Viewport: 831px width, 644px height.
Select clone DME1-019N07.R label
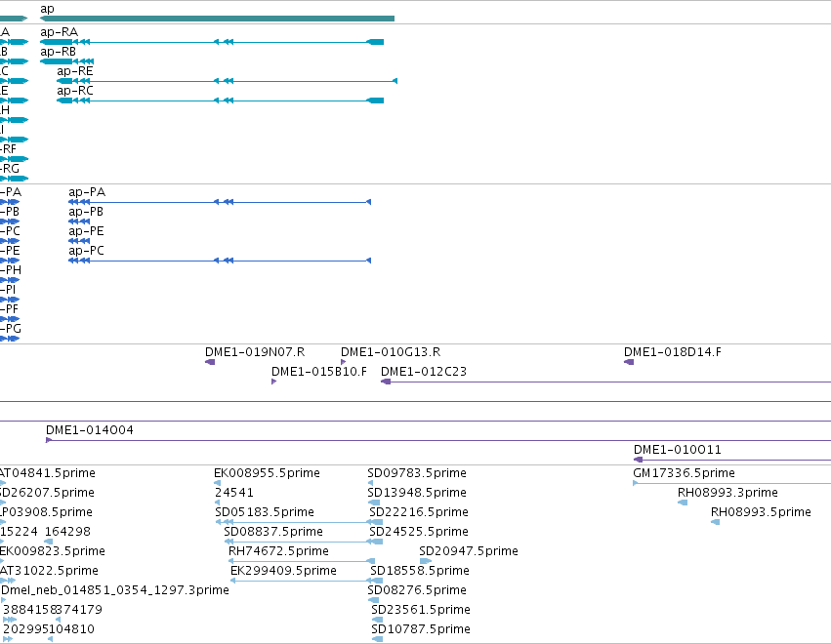(255, 352)
